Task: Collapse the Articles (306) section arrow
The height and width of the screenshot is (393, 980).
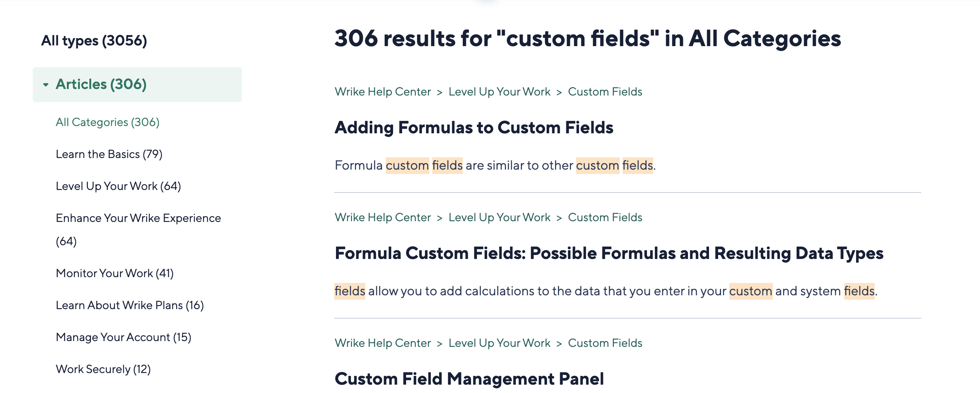Action: (x=46, y=85)
